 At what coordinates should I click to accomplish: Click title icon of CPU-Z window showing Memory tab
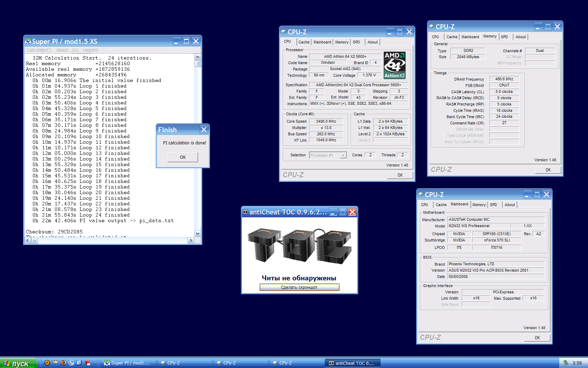point(432,26)
